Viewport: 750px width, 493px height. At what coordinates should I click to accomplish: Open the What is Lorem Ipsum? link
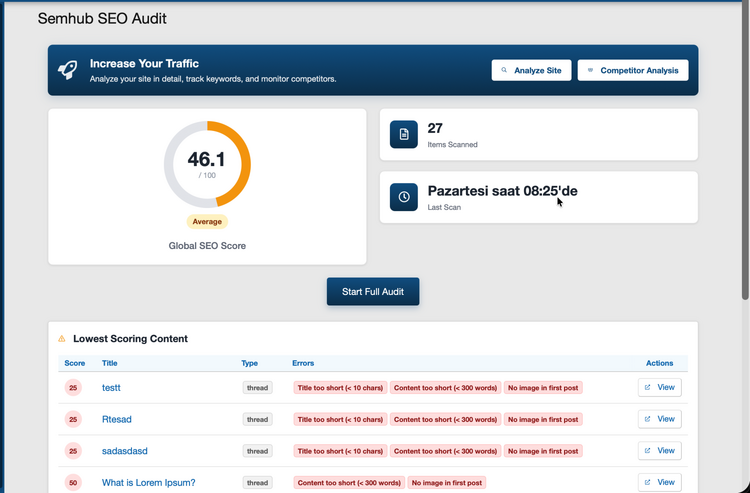pos(148,483)
